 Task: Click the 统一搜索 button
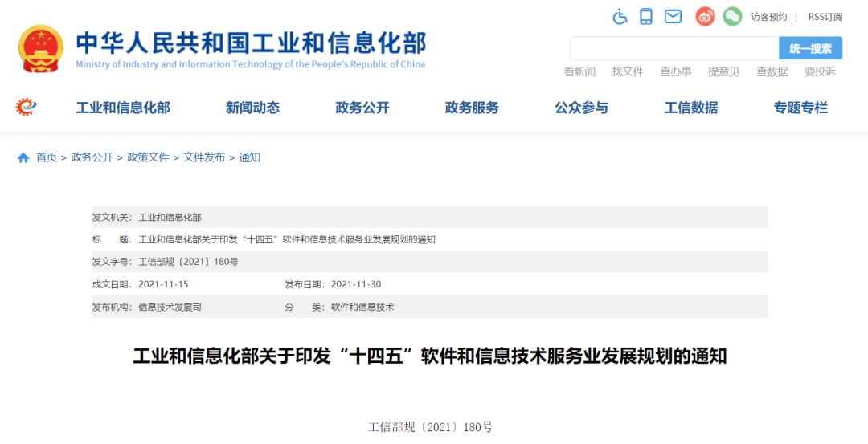point(810,48)
